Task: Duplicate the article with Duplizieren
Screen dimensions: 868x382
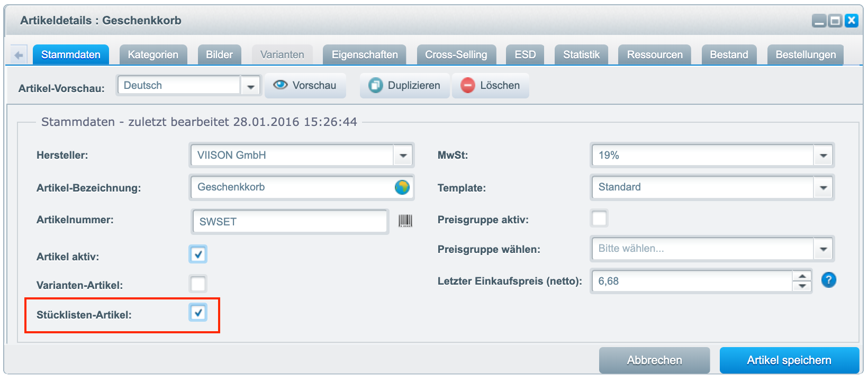Action: pos(404,86)
